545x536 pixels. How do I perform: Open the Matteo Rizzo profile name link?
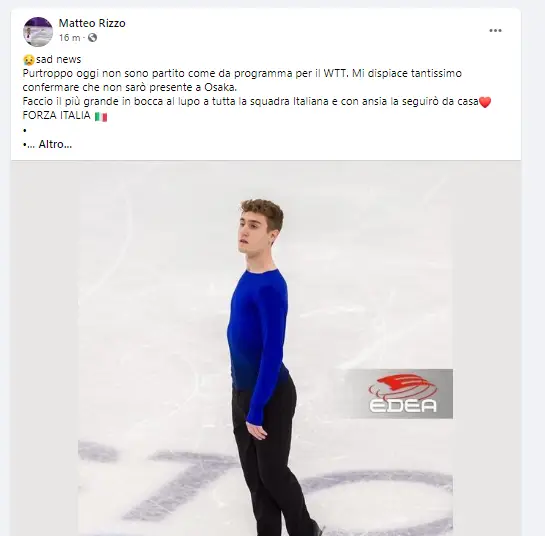92,23
